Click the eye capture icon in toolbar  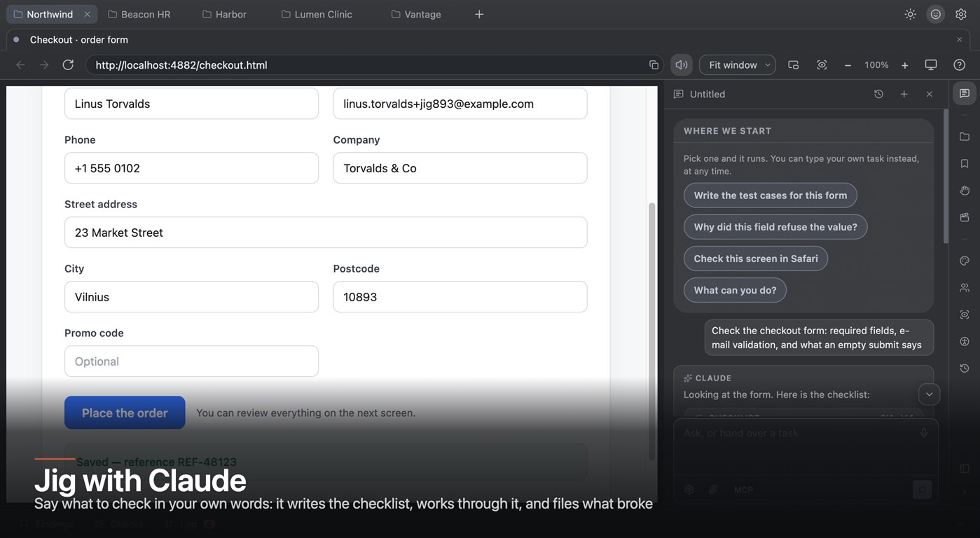(822, 65)
